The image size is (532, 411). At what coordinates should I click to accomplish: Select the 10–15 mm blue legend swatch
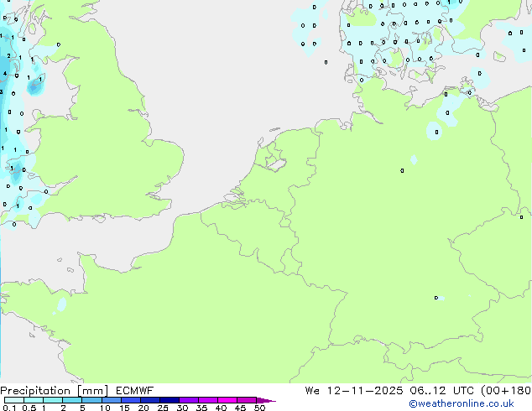pyautogui.click(x=111, y=400)
